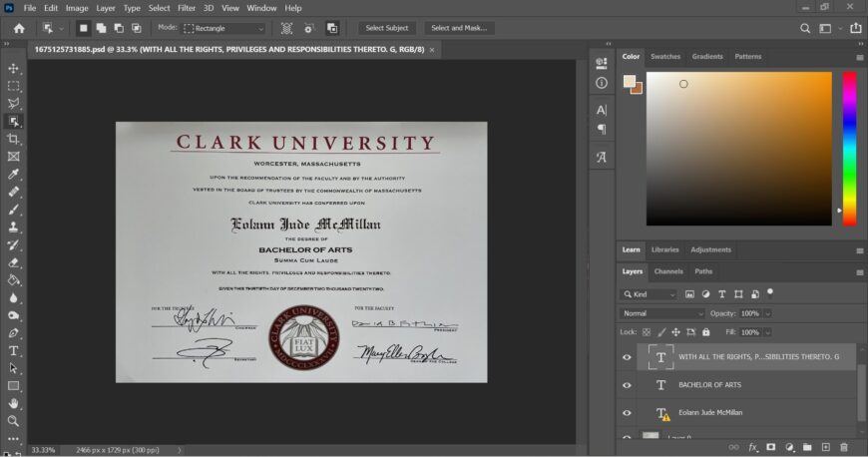Open the blend mode Normal dropdown

(x=661, y=313)
